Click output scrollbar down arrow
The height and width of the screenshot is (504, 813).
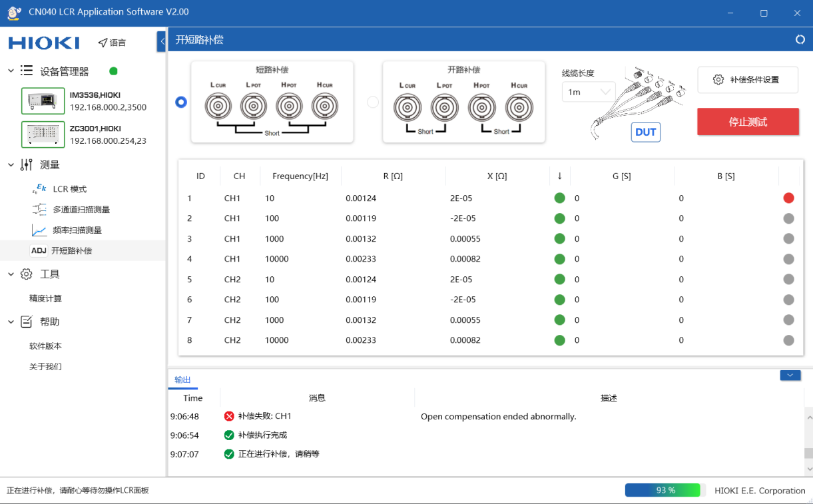click(x=809, y=469)
